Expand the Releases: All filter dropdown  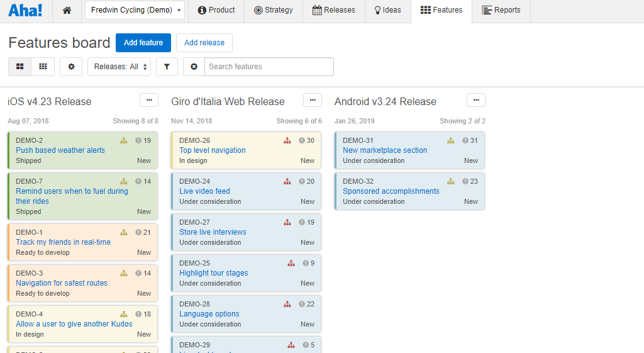click(119, 67)
